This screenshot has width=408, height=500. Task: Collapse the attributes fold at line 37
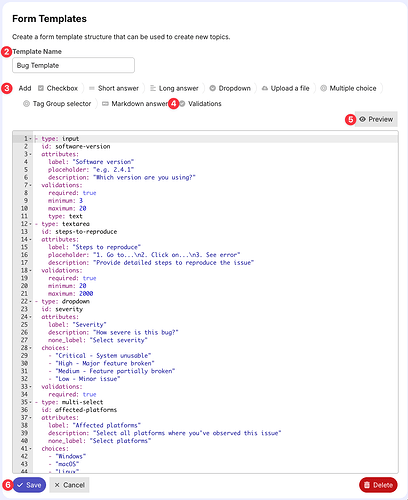coord(30,418)
